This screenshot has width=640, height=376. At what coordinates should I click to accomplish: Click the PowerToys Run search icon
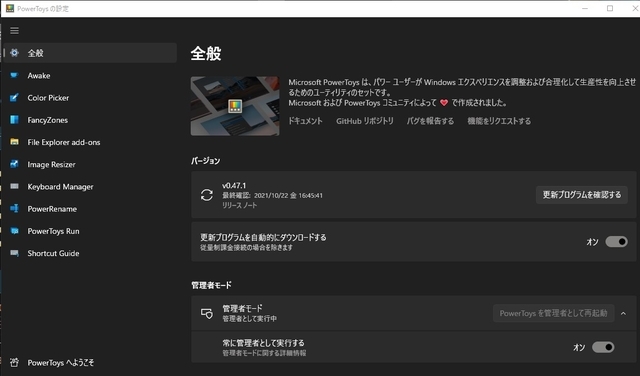click(14, 231)
